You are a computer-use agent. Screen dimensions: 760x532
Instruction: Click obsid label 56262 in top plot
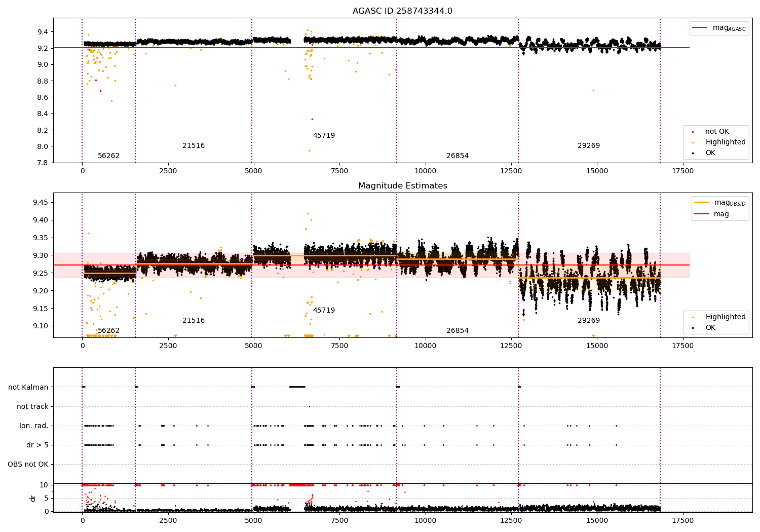108,156
